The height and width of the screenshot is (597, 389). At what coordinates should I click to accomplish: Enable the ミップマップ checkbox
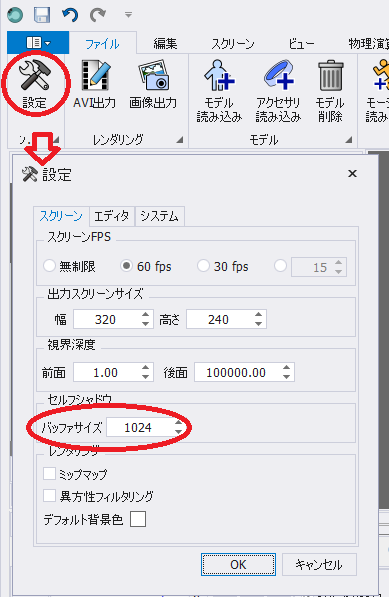point(49,474)
